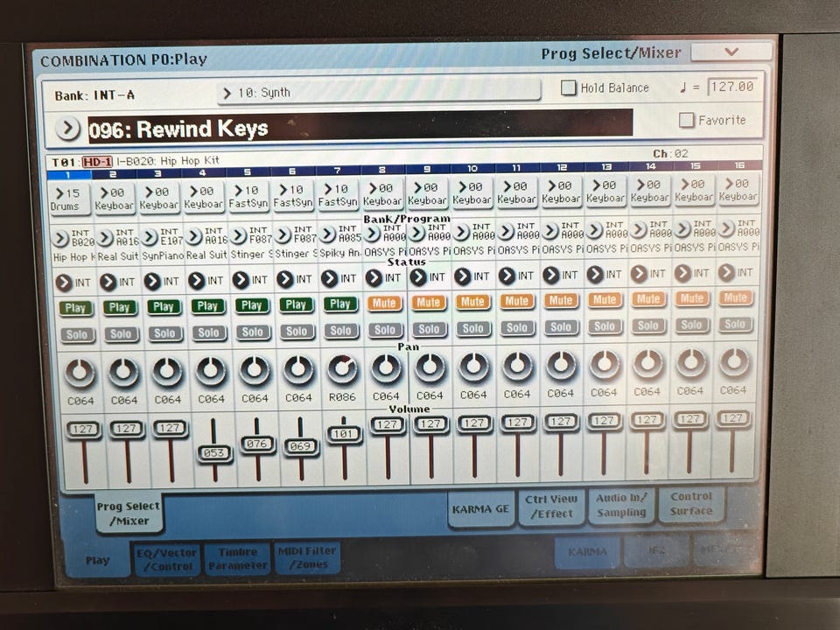Select pan knob of timbre 13
The image size is (840, 630).
point(605,364)
